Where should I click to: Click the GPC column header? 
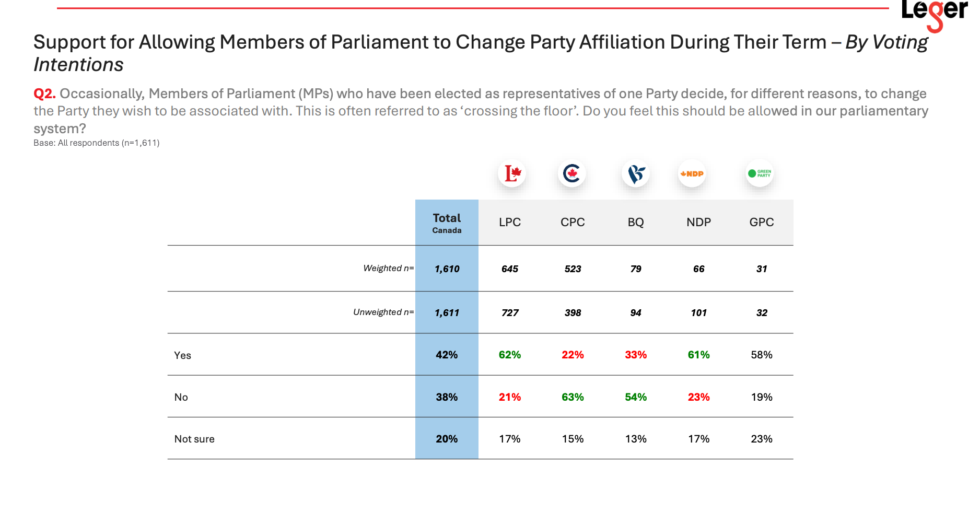[762, 223]
